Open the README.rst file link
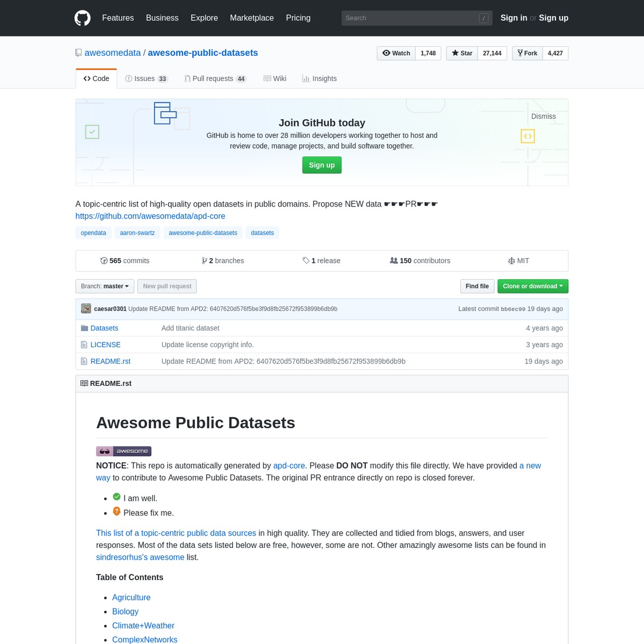 click(111, 361)
